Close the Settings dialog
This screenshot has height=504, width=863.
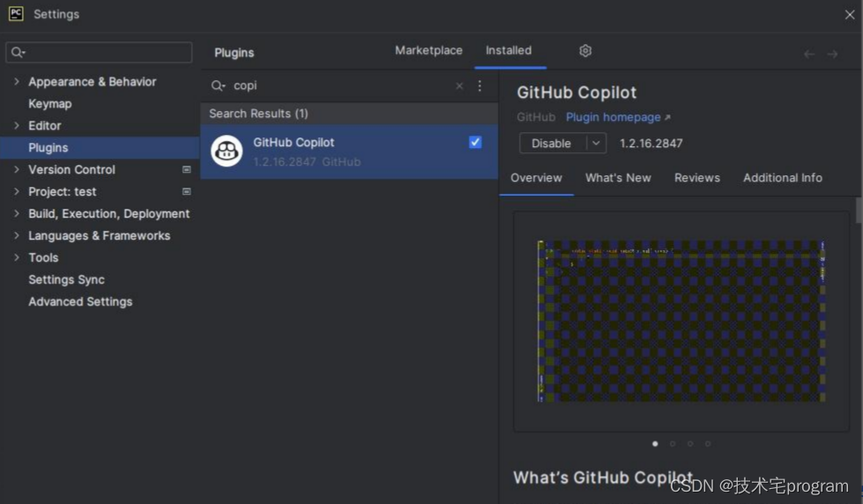pyautogui.click(x=849, y=15)
